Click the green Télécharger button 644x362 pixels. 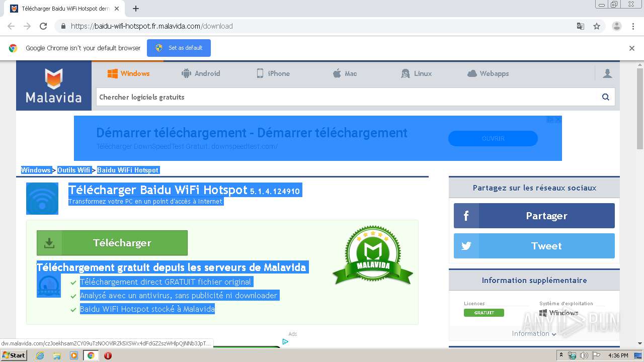coord(112,243)
